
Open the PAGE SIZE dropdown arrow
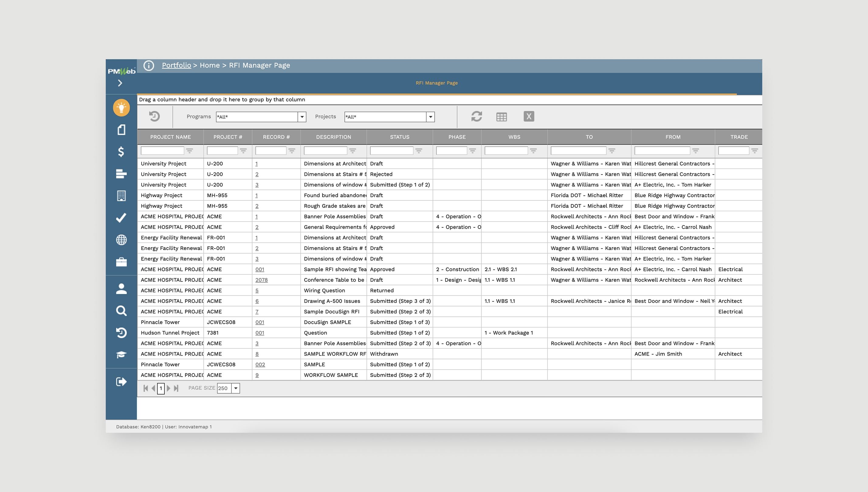point(236,388)
